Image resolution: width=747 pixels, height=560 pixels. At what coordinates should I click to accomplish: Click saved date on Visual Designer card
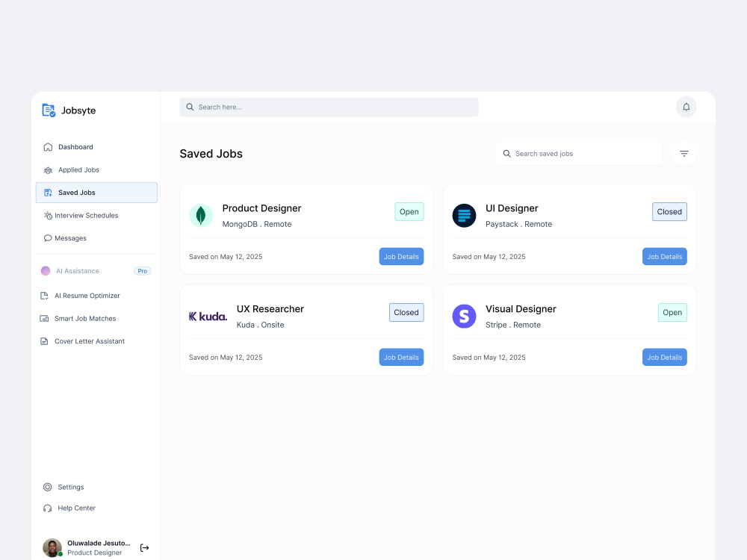click(x=489, y=358)
